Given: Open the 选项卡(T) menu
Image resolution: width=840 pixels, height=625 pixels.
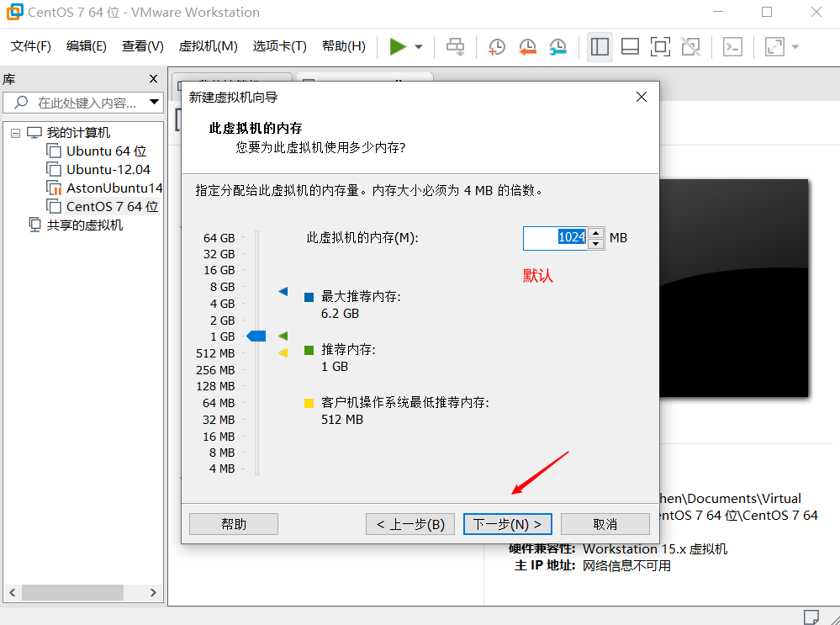Looking at the screenshot, I should tap(280, 46).
